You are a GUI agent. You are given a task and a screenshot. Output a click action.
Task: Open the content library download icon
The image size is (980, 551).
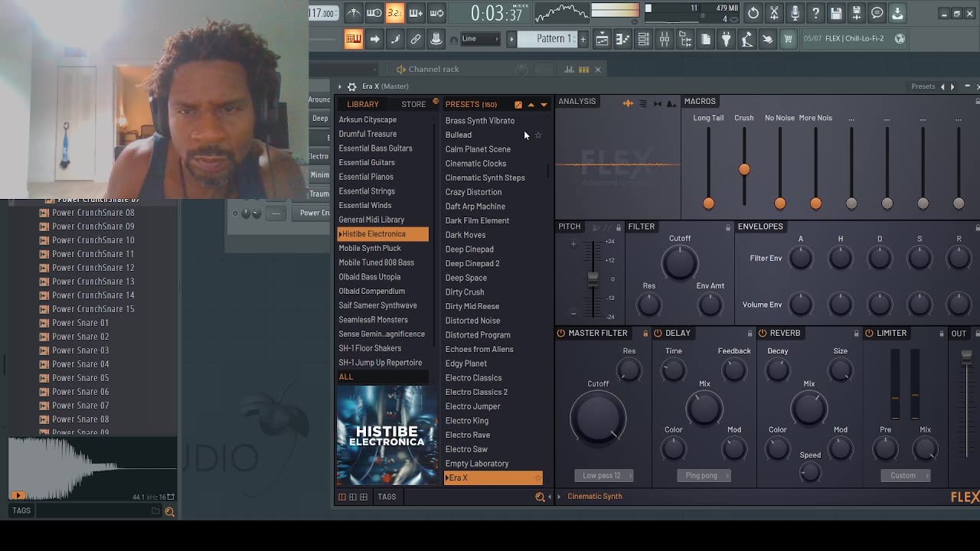tap(897, 12)
